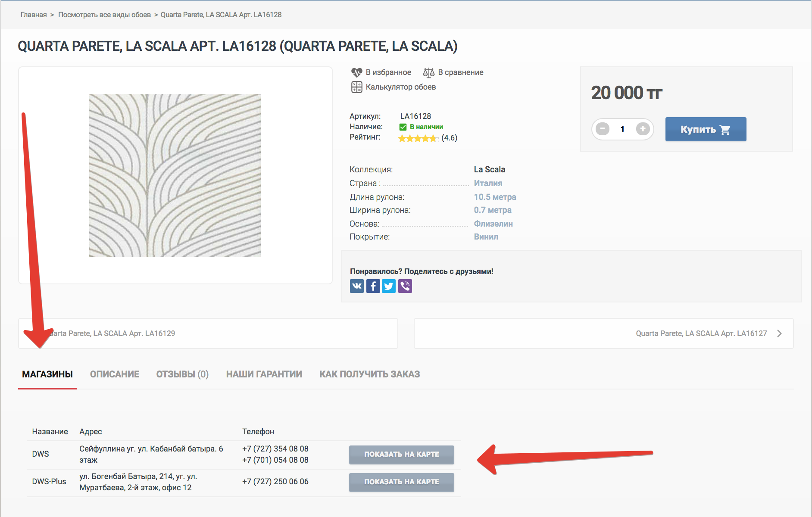Click the quantity input field
The height and width of the screenshot is (517, 812).
622,129
